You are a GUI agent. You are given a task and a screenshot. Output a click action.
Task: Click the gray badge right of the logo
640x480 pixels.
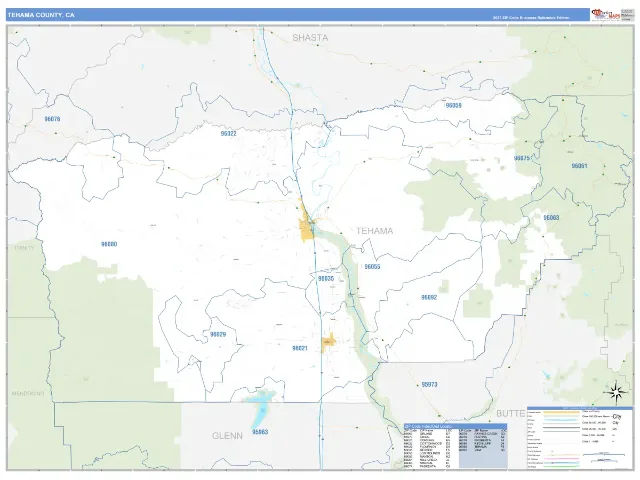tap(627, 15)
